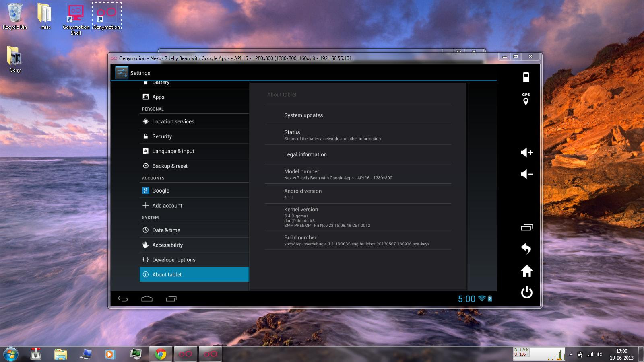Select the Geny folder on the desktop
644x362 pixels.
15,59
